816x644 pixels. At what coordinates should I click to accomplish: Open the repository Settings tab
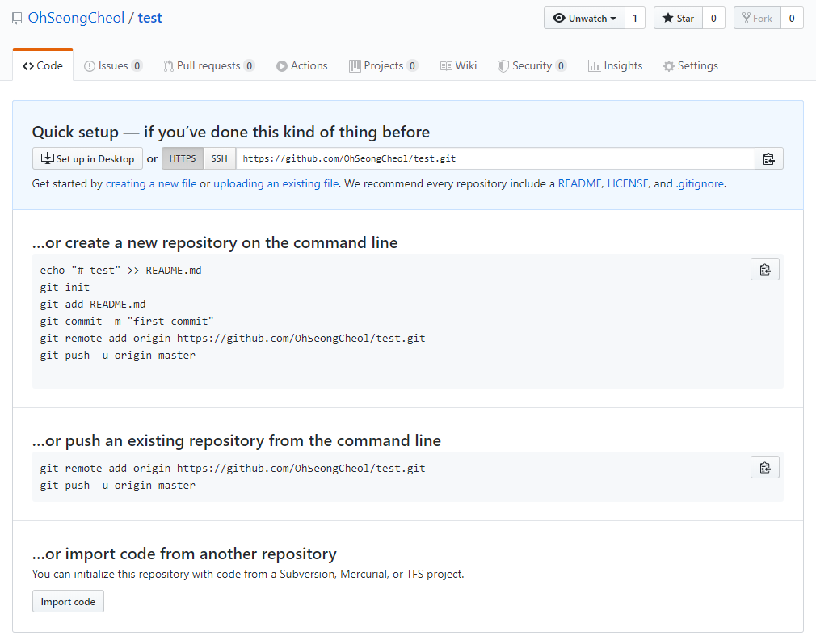[691, 65]
